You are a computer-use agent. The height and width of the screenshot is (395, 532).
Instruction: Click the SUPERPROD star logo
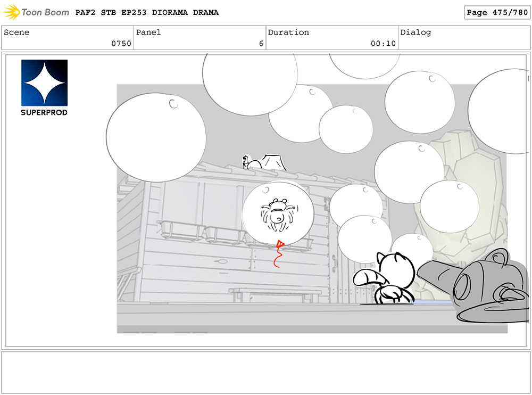click(45, 83)
